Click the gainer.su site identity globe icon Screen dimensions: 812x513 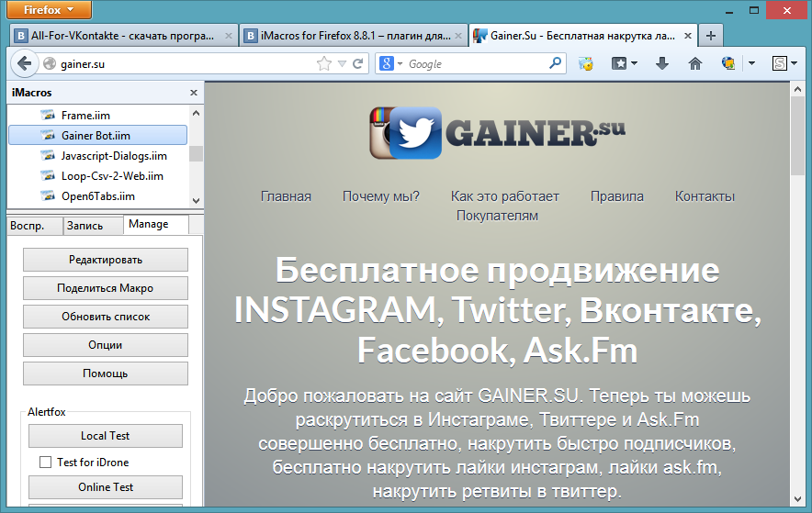(50, 63)
